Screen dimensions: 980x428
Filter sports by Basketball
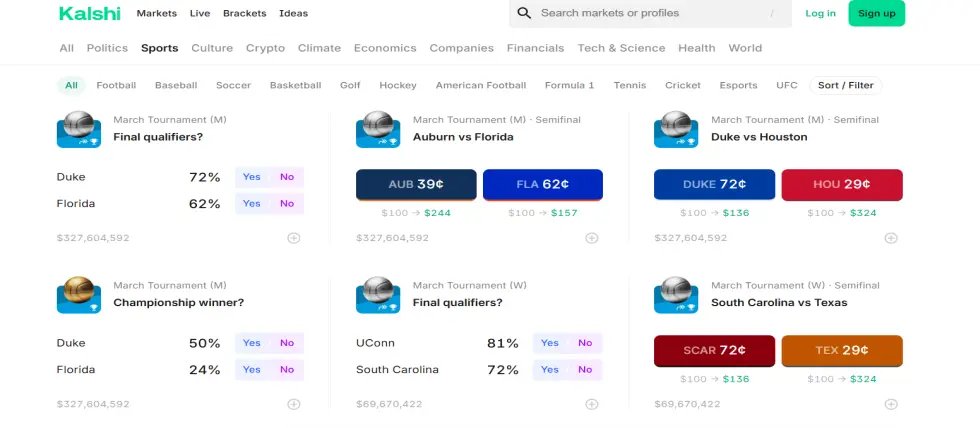tap(296, 86)
